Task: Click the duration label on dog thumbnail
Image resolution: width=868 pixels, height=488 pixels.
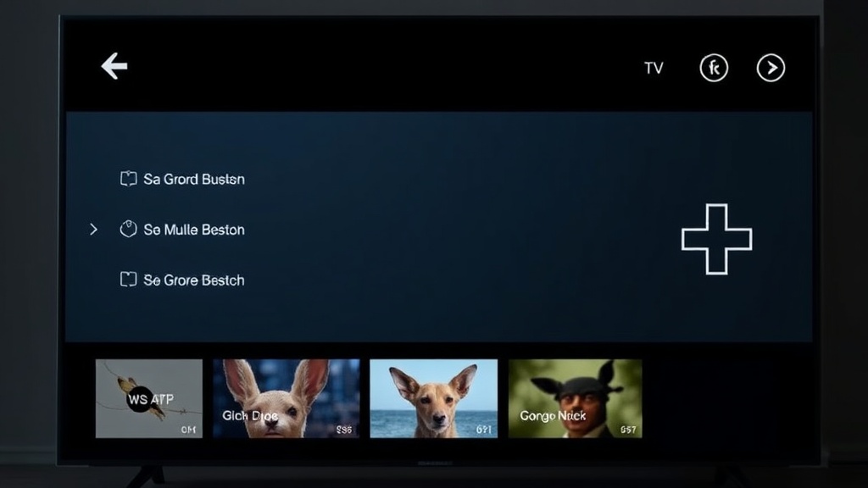Action: click(484, 430)
